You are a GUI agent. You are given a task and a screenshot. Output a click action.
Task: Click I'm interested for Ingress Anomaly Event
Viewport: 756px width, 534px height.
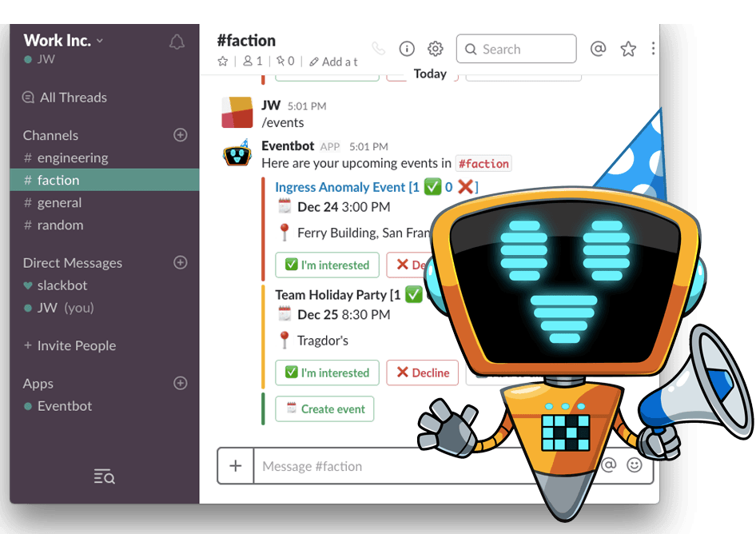point(328,265)
